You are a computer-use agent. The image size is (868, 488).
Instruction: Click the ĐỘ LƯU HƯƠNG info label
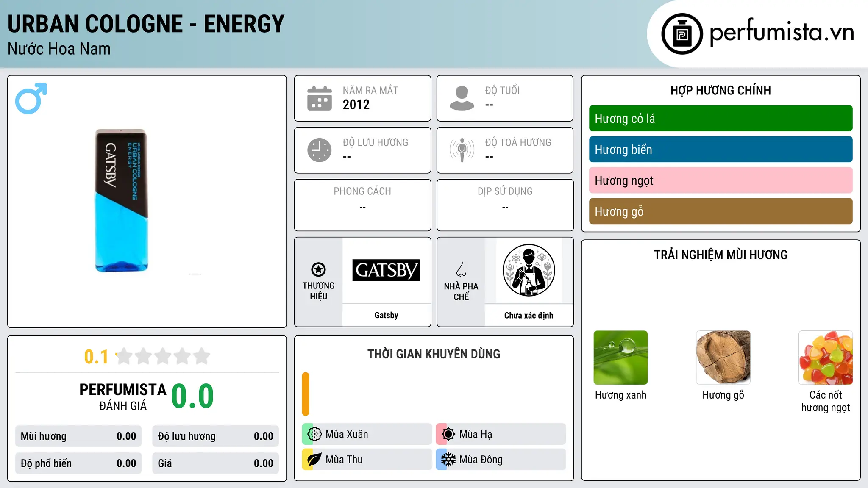(x=375, y=142)
